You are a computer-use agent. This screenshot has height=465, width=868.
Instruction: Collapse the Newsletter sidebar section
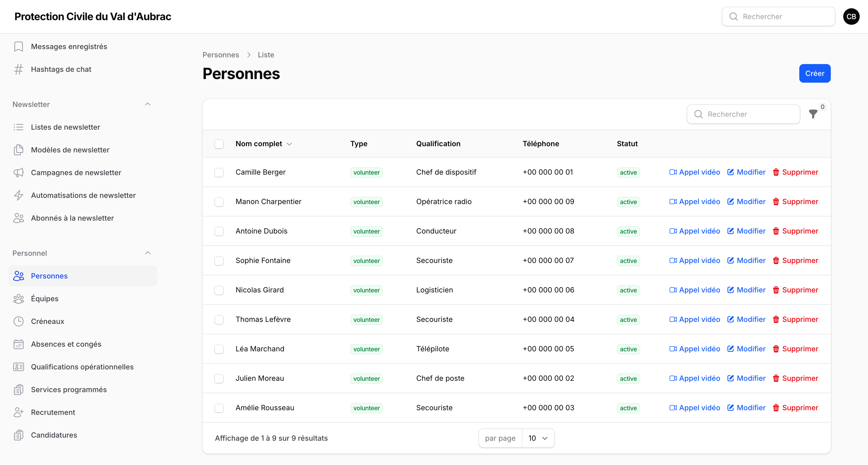pyautogui.click(x=148, y=104)
